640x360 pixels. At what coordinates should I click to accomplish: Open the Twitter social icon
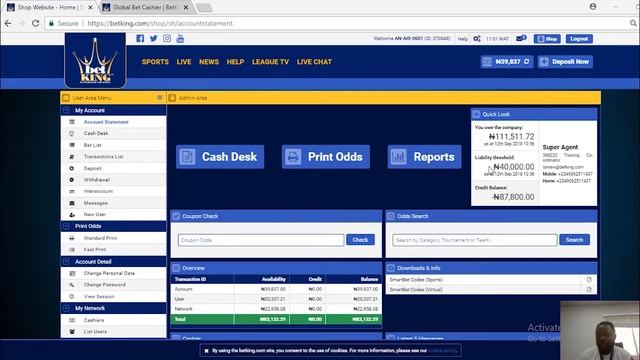tap(153, 38)
